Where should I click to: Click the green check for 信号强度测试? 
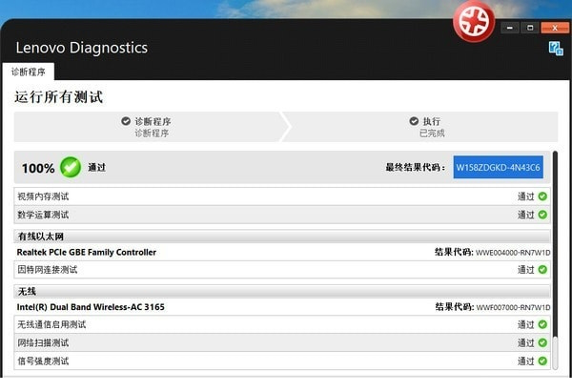click(x=542, y=361)
